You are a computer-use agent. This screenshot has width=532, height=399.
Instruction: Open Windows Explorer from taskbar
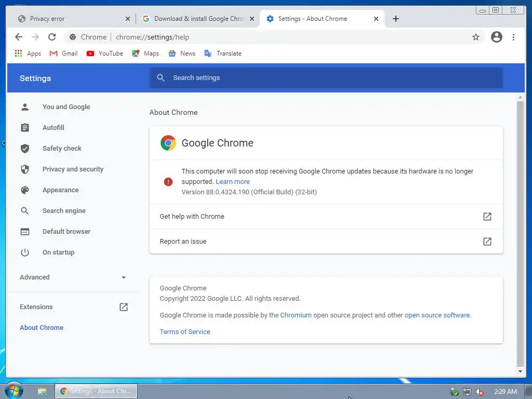point(42,391)
